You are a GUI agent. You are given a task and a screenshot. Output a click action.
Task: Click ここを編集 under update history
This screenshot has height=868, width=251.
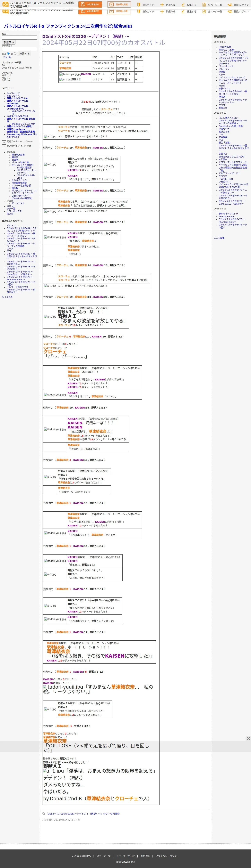point(219,238)
